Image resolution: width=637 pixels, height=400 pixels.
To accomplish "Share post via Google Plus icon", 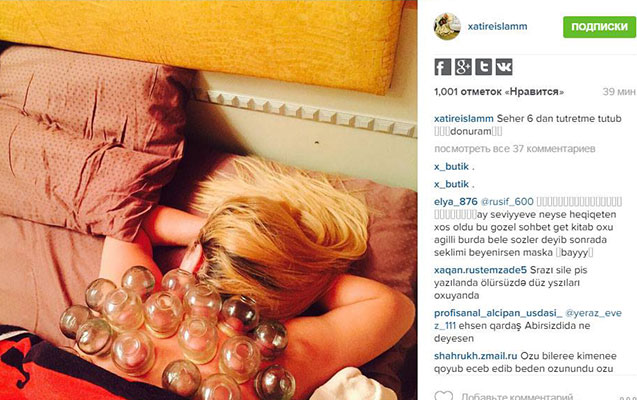I will click(463, 67).
